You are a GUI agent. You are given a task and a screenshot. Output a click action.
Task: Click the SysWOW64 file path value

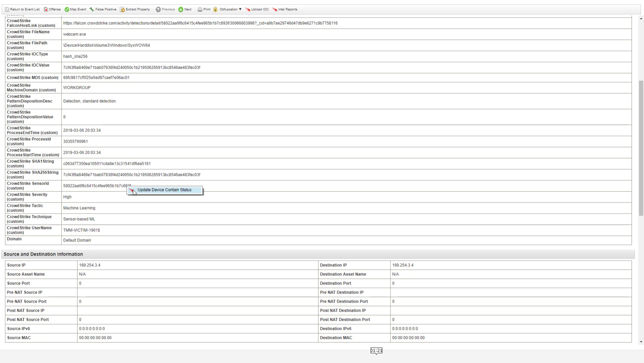[107, 45]
